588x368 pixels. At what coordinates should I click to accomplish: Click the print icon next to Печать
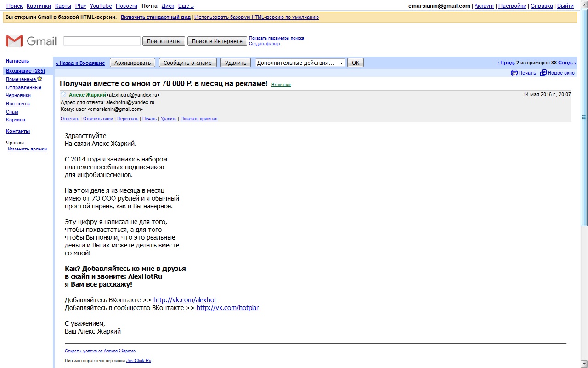[514, 73]
